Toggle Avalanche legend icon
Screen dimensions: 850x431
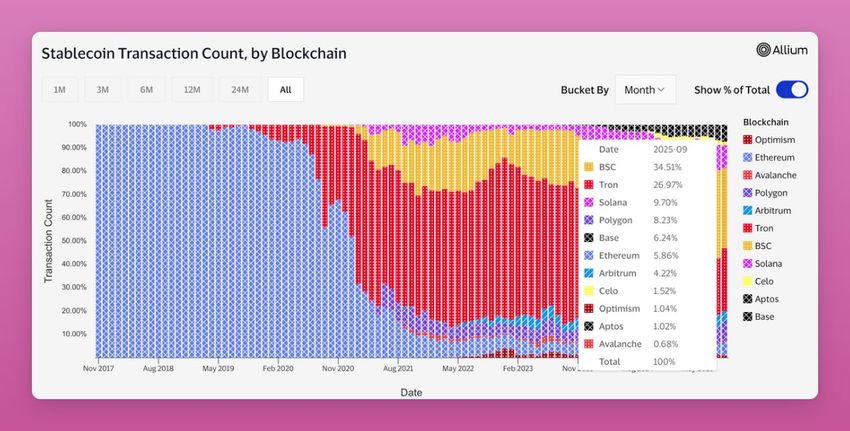pos(748,175)
